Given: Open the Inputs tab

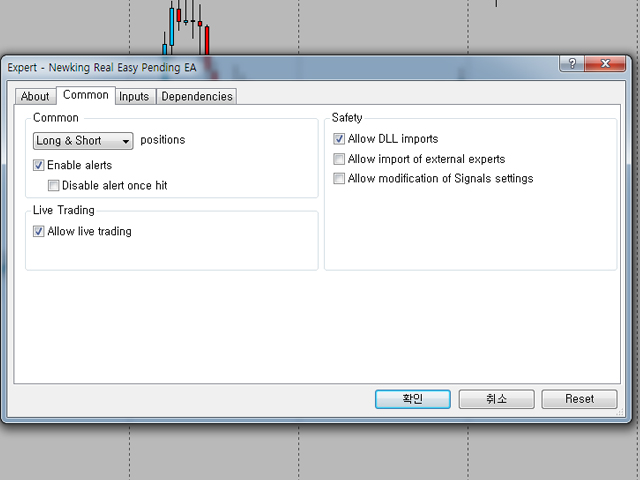Looking at the screenshot, I should [135, 96].
